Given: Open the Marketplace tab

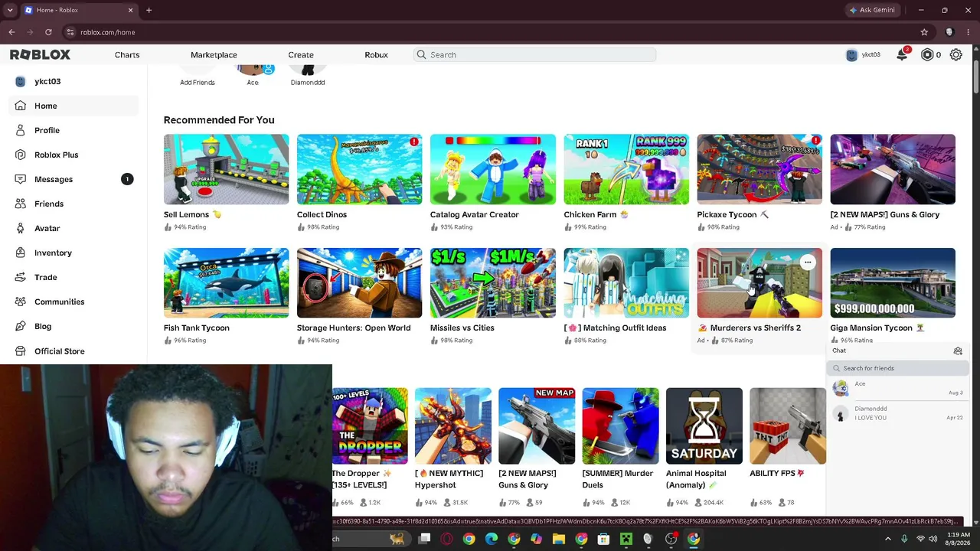Looking at the screenshot, I should (214, 55).
